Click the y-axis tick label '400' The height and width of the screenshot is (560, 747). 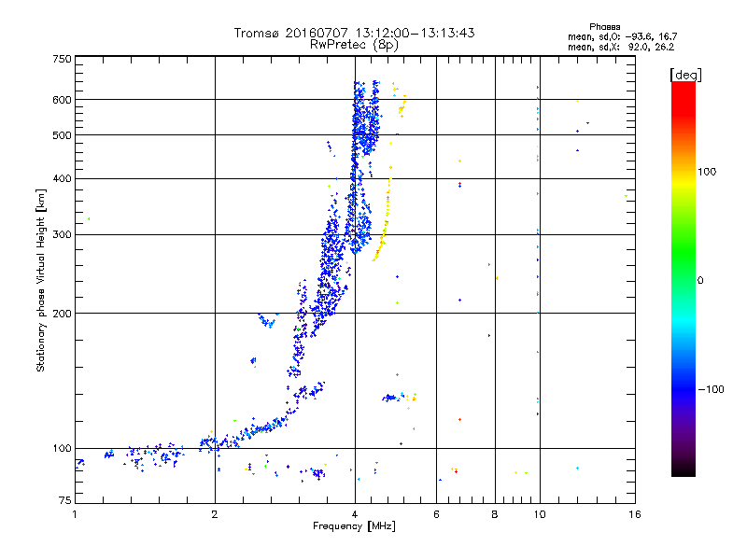tap(62, 179)
